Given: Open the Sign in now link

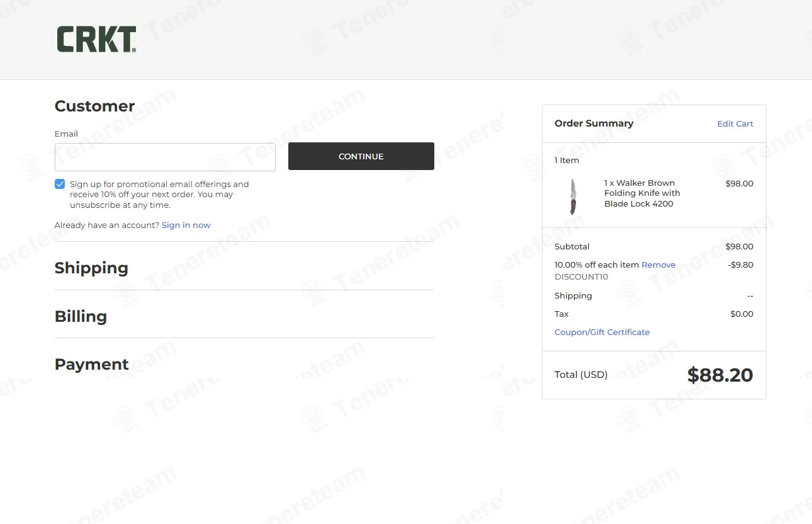Looking at the screenshot, I should pyautogui.click(x=186, y=225).
